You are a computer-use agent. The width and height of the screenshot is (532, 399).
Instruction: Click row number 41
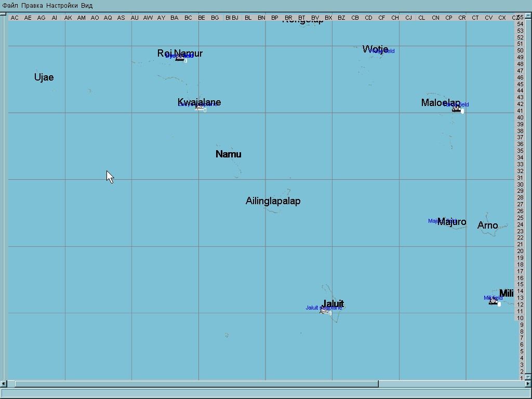point(520,111)
